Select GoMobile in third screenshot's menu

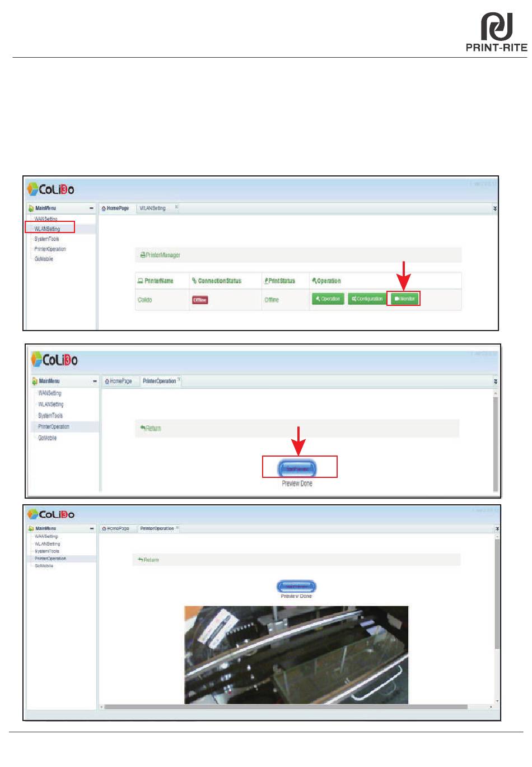pos(44,566)
